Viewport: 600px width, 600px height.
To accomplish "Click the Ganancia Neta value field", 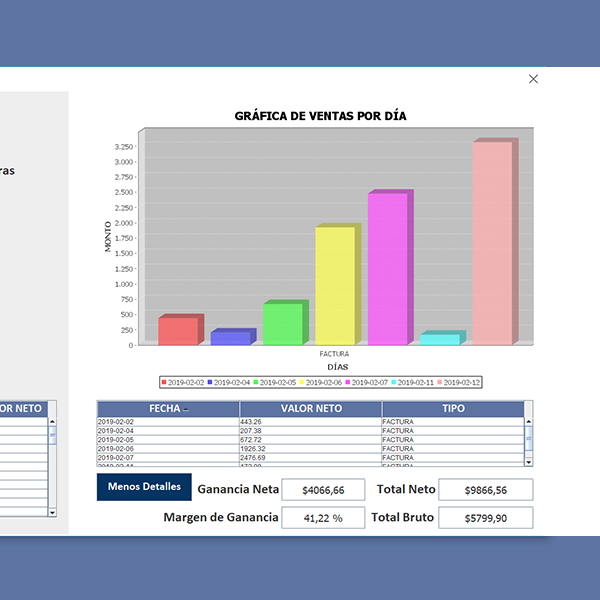I will coord(322,490).
